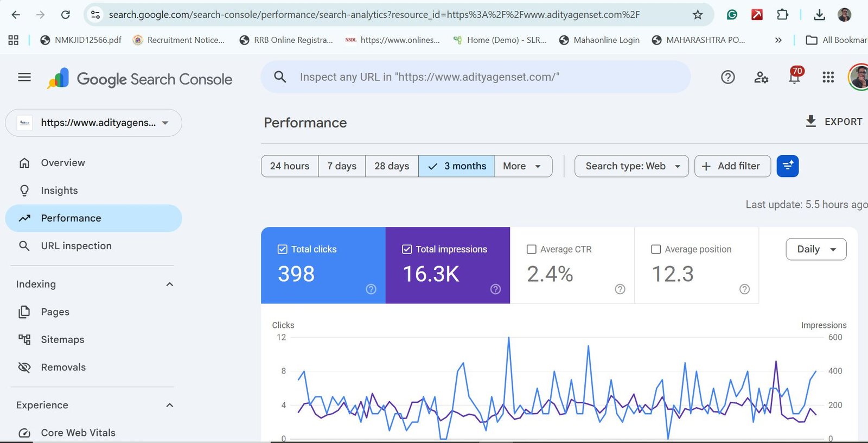View site information icon in address bar
Image resolution: width=868 pixels, height=443 pixels.
click(x=95, y=15)
